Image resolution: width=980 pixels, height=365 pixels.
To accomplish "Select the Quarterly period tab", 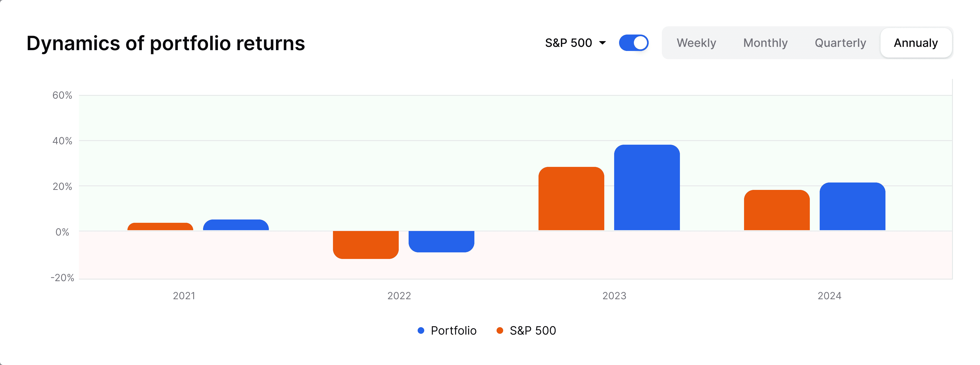I will point(840,42).
